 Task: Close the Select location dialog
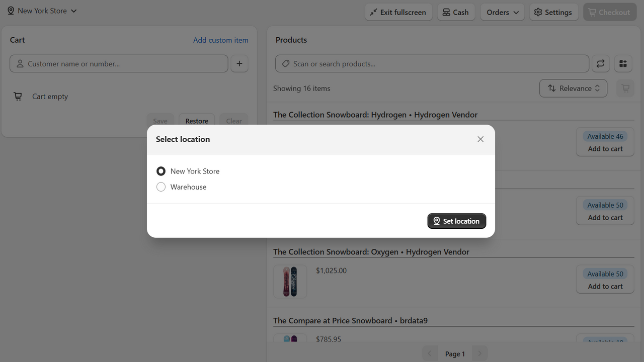tap(480, 139)
